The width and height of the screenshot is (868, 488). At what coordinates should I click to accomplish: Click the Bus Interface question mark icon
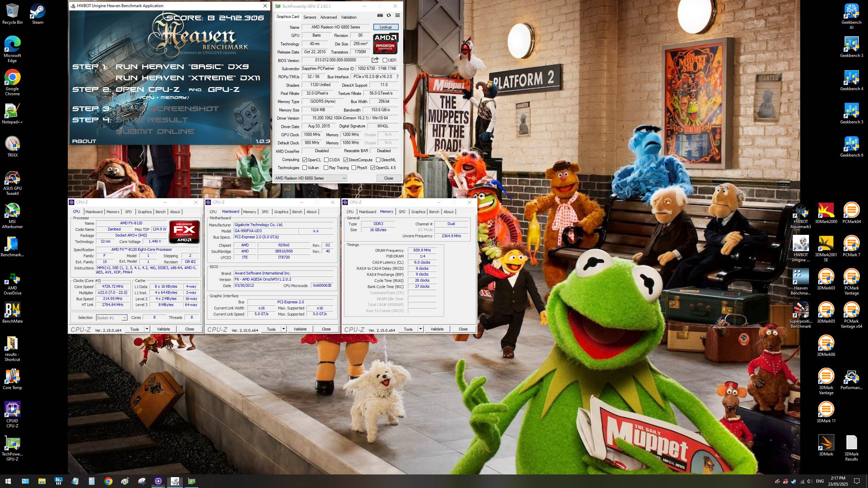pos(397,77)
